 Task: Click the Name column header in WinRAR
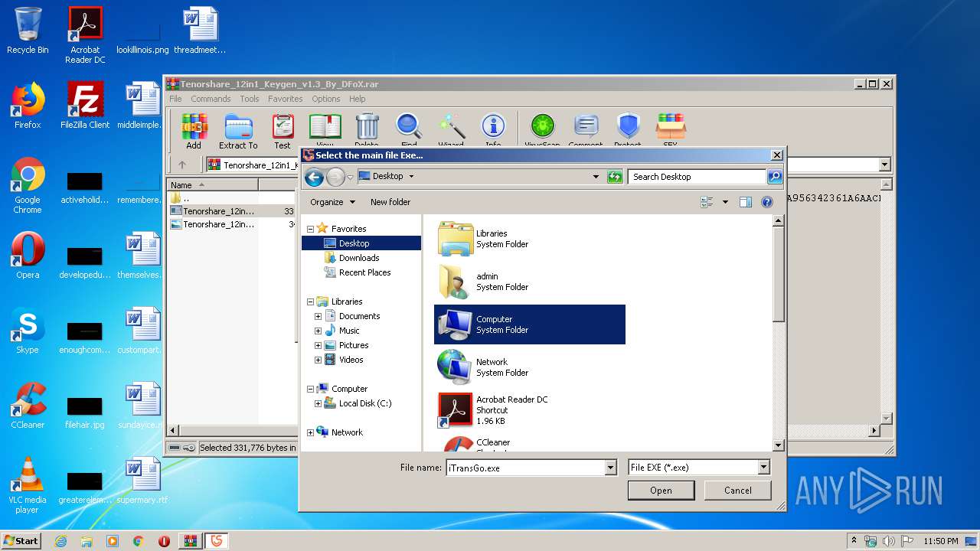[213, 184]
